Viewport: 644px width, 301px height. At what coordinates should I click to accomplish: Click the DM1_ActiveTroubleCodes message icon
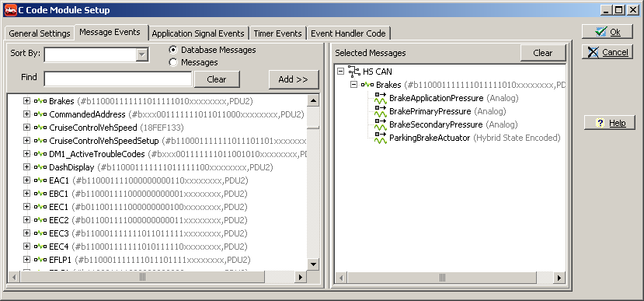40,154
